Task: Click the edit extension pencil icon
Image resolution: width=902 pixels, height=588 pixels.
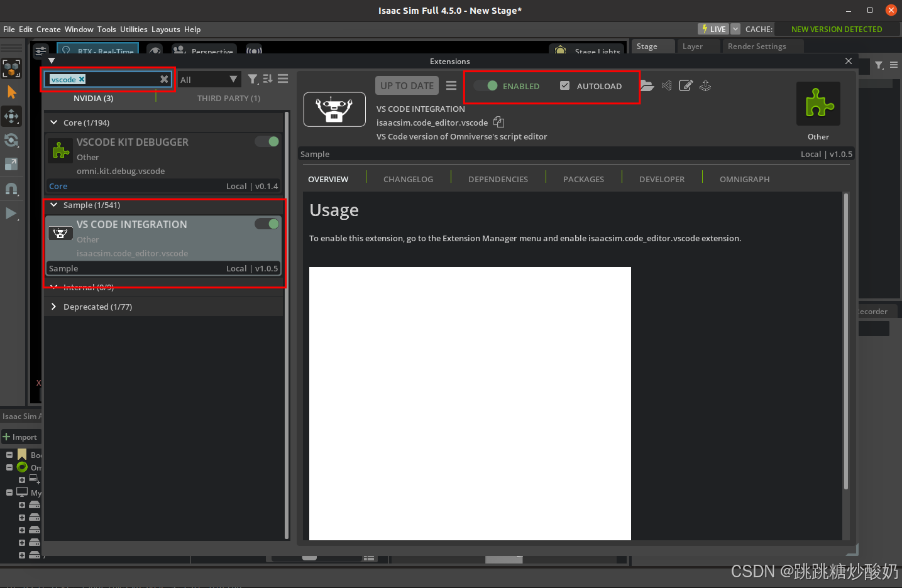Action: [x=686, y=85]
